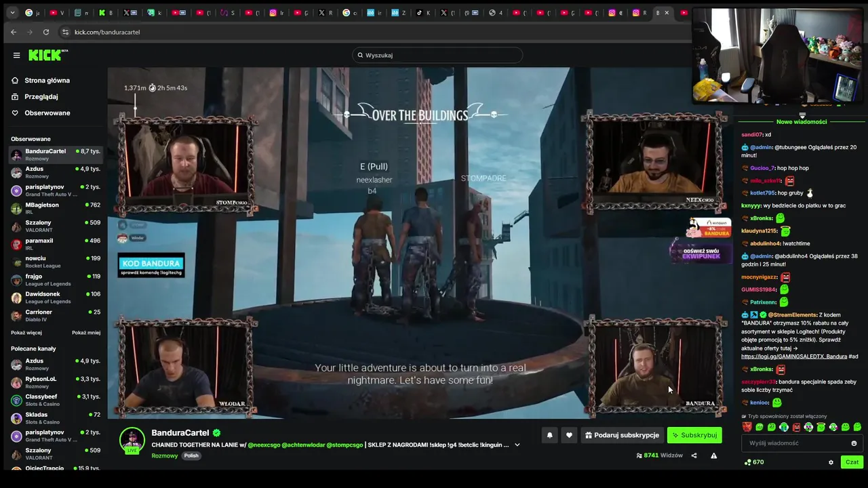Click the green Subskrybuj button
This screenshot has width=868, height=488.
694,435
